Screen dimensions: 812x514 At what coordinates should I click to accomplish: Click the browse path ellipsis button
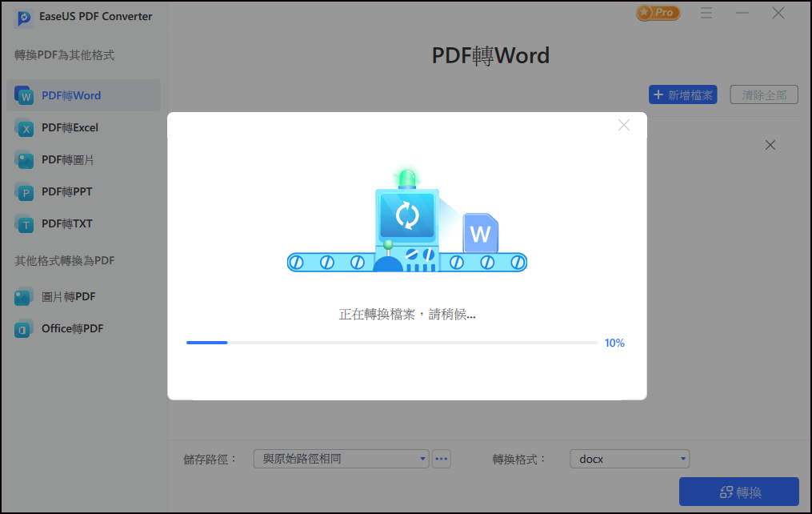point(441,458)
